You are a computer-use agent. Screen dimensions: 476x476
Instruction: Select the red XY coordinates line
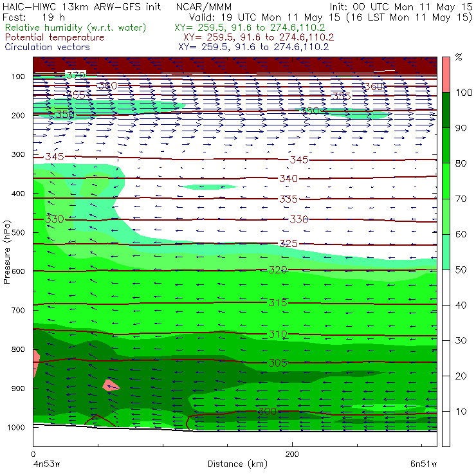(x=259, y=37)
